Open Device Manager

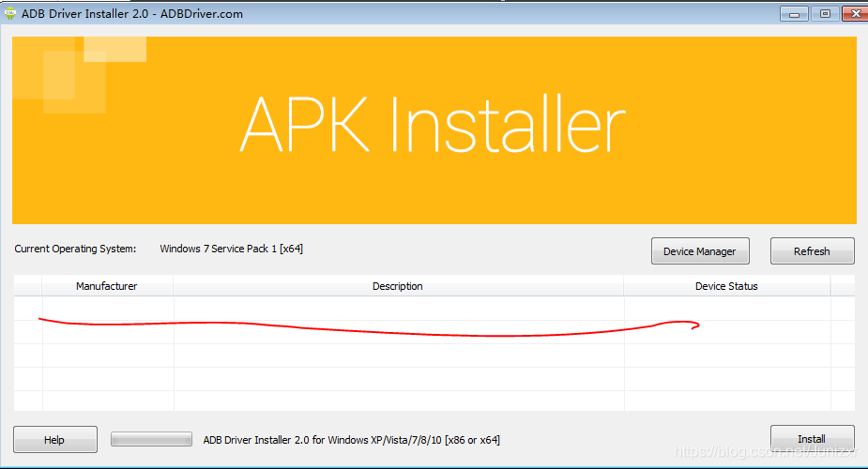coord(699,251)
